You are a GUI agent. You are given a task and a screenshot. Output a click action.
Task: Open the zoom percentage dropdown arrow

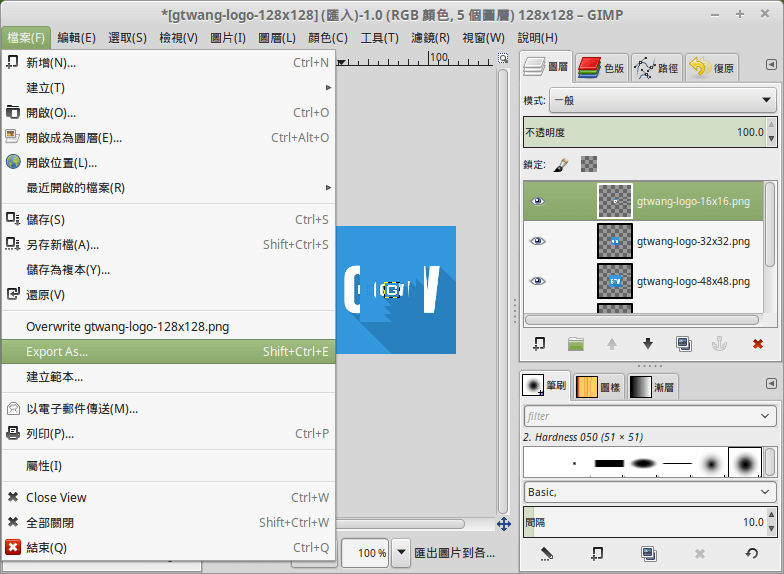pos(401,552)
